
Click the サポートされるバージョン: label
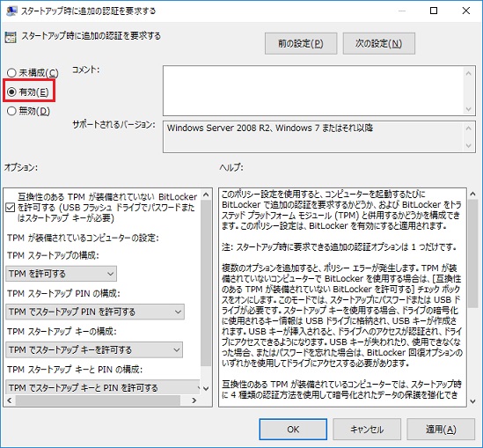pyautogui.click(x=113, y=125)
